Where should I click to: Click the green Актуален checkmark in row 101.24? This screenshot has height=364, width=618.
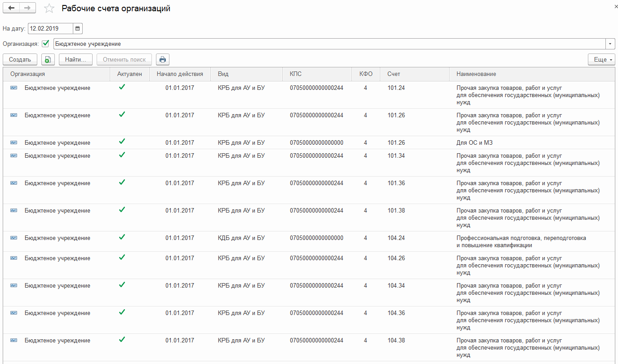[122, 87]
